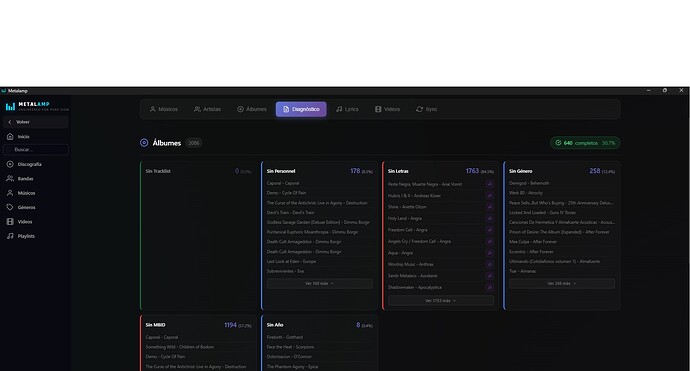Search lyrics for Shadowmaker - Apocalyptica
Screen dimensions: 690x371
coord(489,287)
